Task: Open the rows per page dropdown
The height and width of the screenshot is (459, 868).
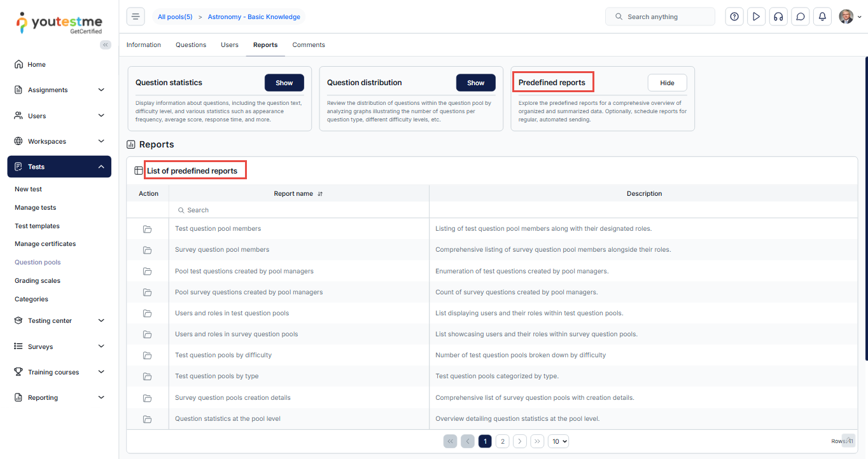Action: tap(558, 441)
